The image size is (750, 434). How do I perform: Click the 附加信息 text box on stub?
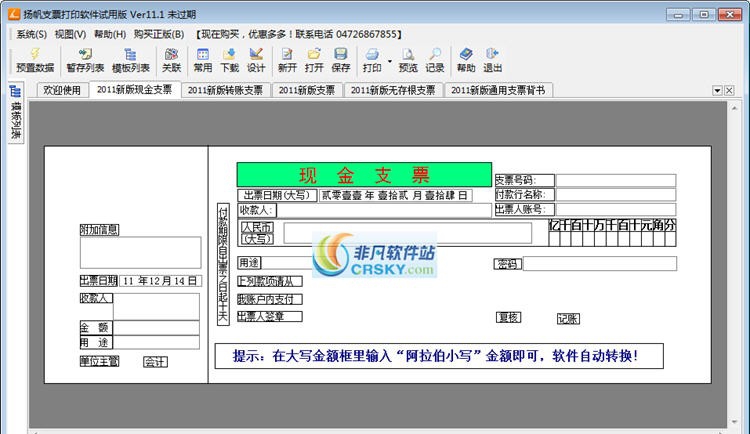point(141,252)
